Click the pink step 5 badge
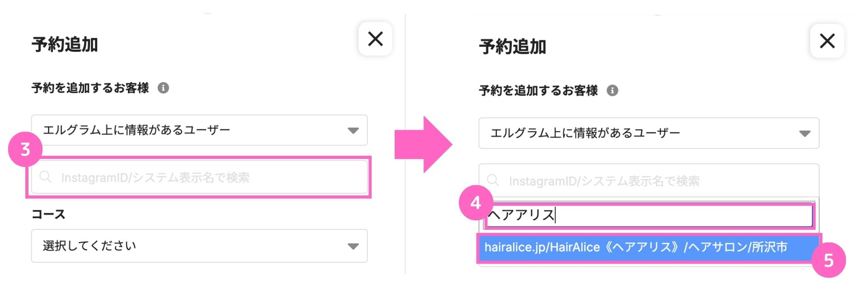Viewport: 868px width, 289px height. click(828, 261)
